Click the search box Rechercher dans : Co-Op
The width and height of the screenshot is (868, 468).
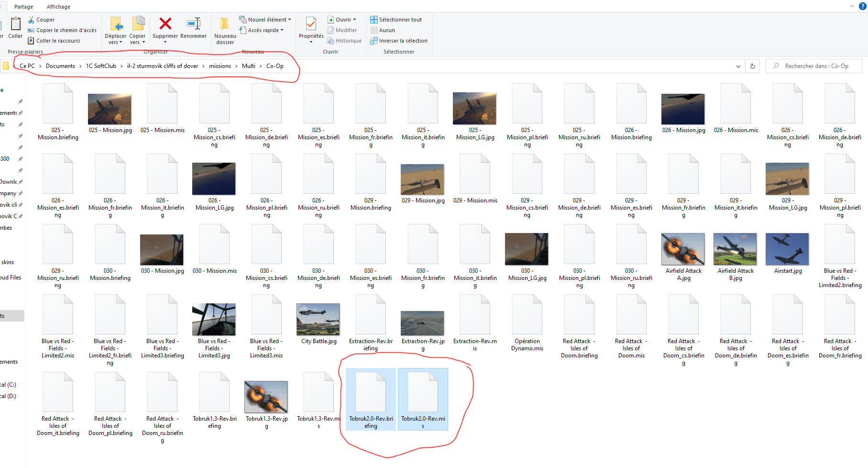[814, 66]
